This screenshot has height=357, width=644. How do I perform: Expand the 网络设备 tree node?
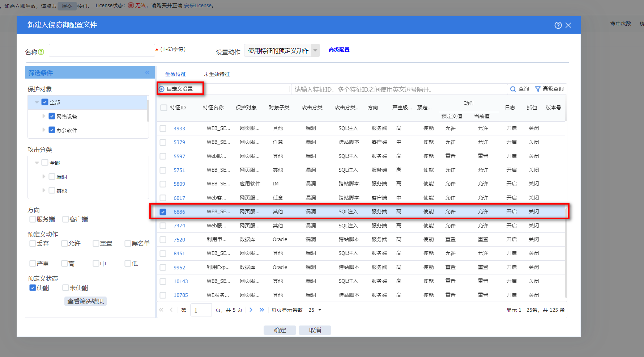point(44,116)
